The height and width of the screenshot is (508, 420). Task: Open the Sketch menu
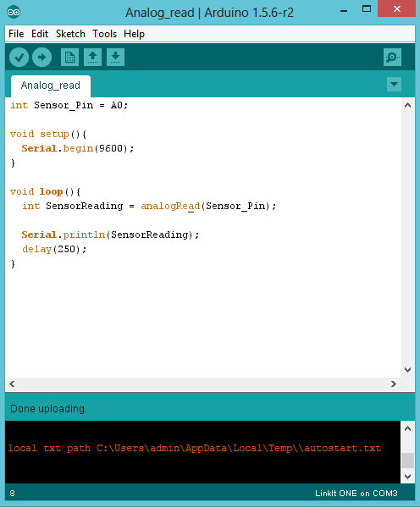pyautogui.click(x=70, y=34)
